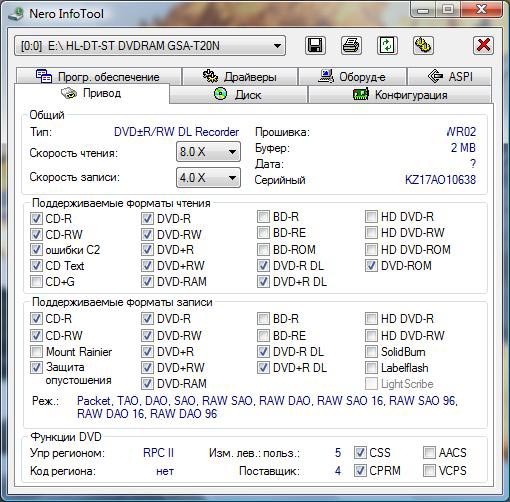Click the Refresh icon in the toolbar
This screenshot has width=510, height=502.
tap(387, 45)
